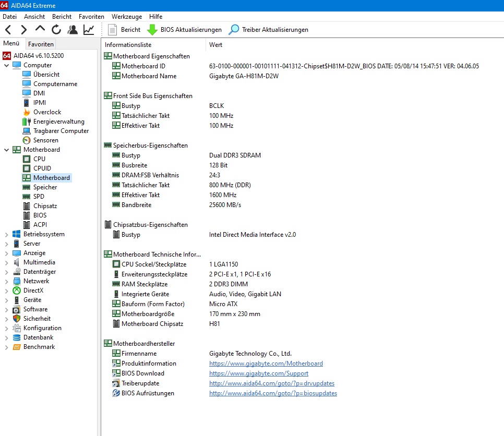The width and height of the screenshot is (504, 436).
Task: Open the Ansicht menu
Action: [34, 17]
